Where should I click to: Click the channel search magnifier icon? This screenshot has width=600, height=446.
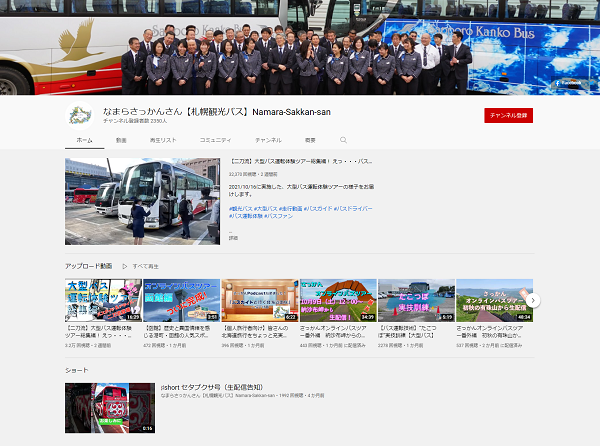pos(343,140)
